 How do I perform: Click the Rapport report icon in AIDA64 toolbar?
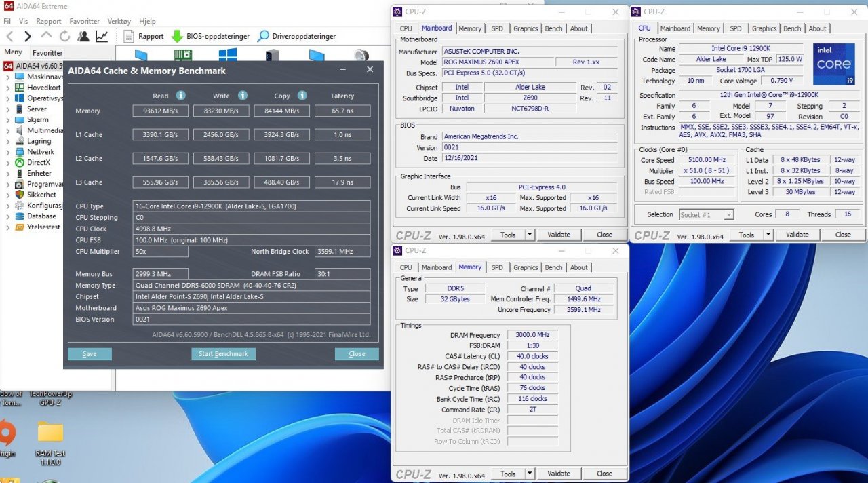(129, 36)
